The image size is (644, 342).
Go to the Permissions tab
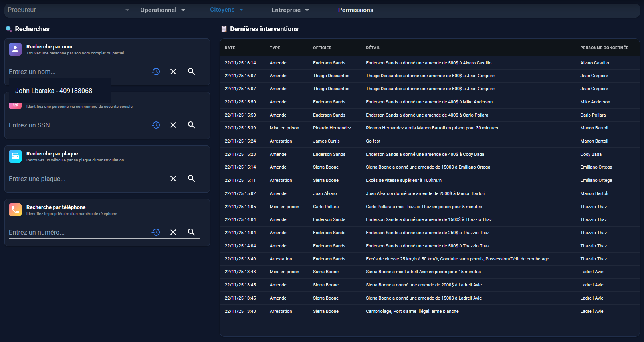[355, 10]
